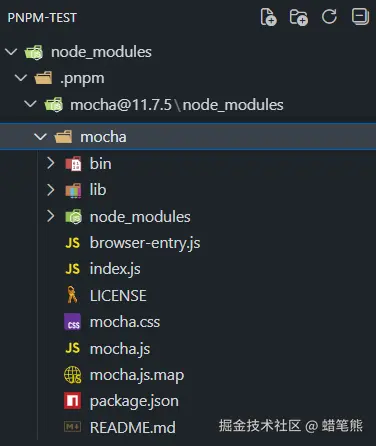
Task: Click the .pnpm folder icon
Action: pyautogui.click(x=43, y=78)
